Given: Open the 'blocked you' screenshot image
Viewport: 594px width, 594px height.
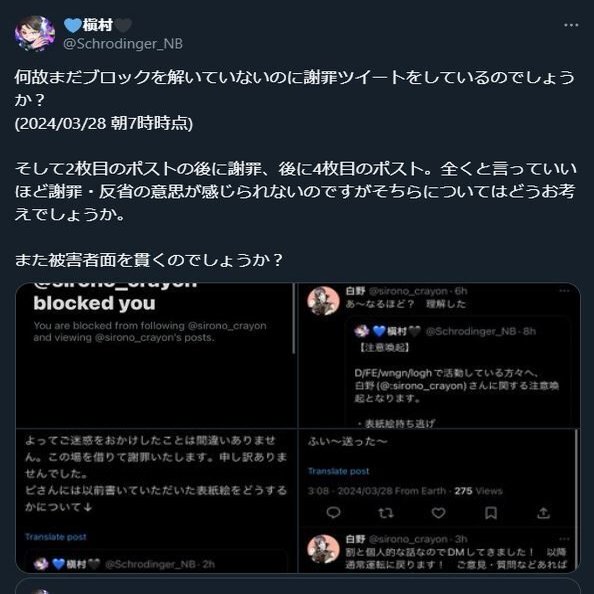Looking at the screenshot, I should [156, 355].
